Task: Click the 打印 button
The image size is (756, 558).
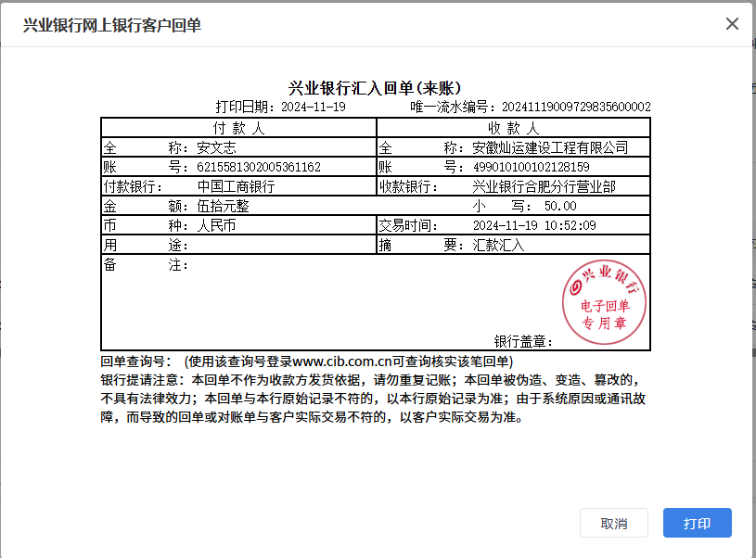Action: click(697, 524)
